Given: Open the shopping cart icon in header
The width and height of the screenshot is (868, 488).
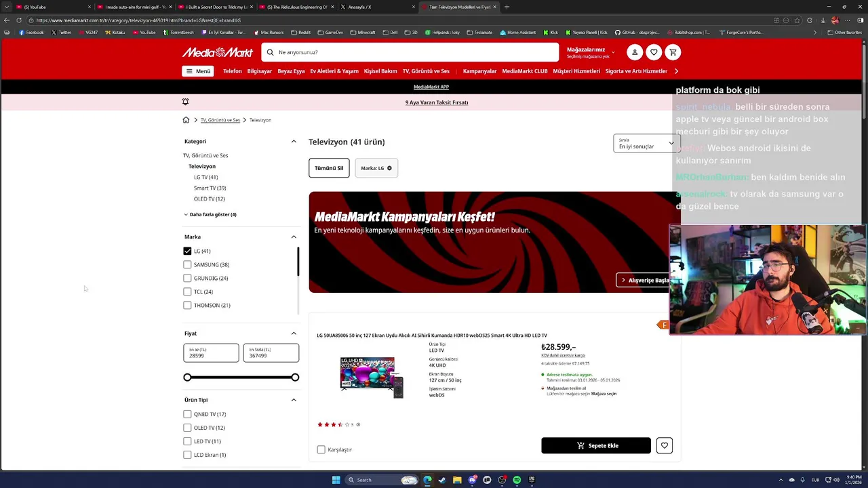Looking at the screenshot, I should (x=673, y=52).
